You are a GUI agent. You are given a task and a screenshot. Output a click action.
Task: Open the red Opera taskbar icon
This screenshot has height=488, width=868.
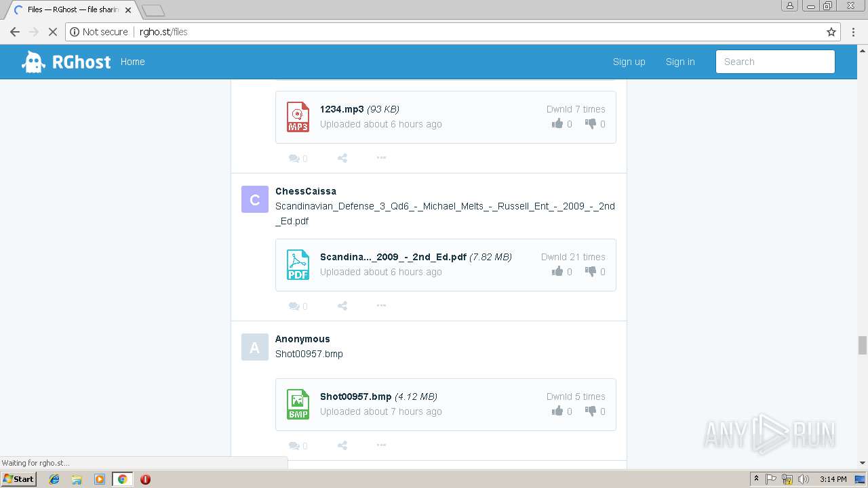click(x=145, y=479)
